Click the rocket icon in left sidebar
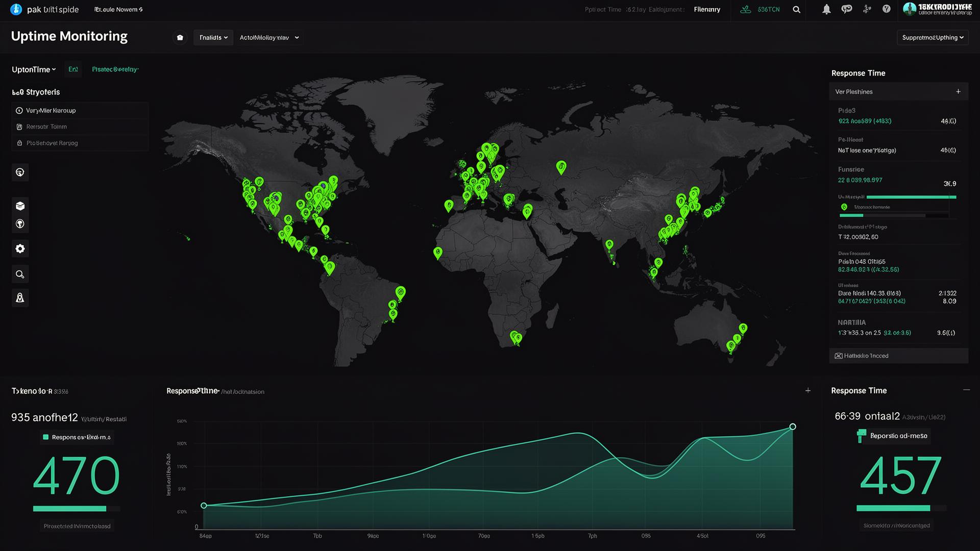Screen dimensions: 980x551 point(20,298)
